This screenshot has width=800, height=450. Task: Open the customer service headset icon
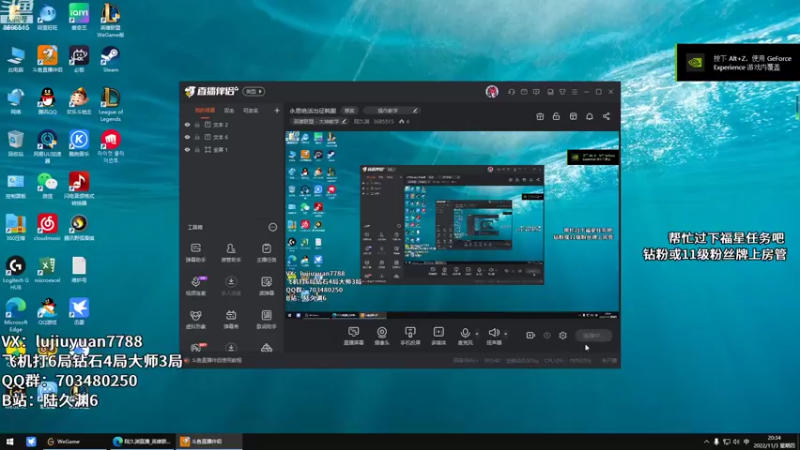pyautogui.click(x=511, y=92)
